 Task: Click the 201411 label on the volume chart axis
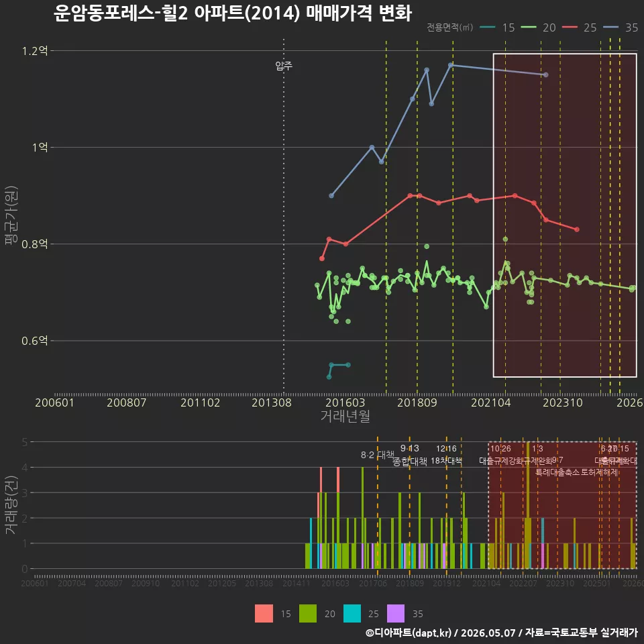[296, 583]
